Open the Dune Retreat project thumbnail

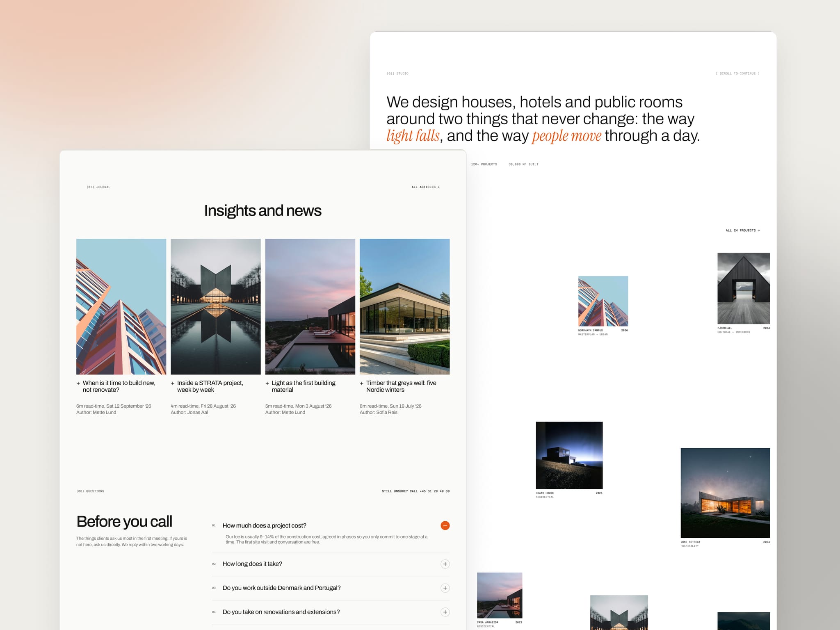click(x=725, y=493)
